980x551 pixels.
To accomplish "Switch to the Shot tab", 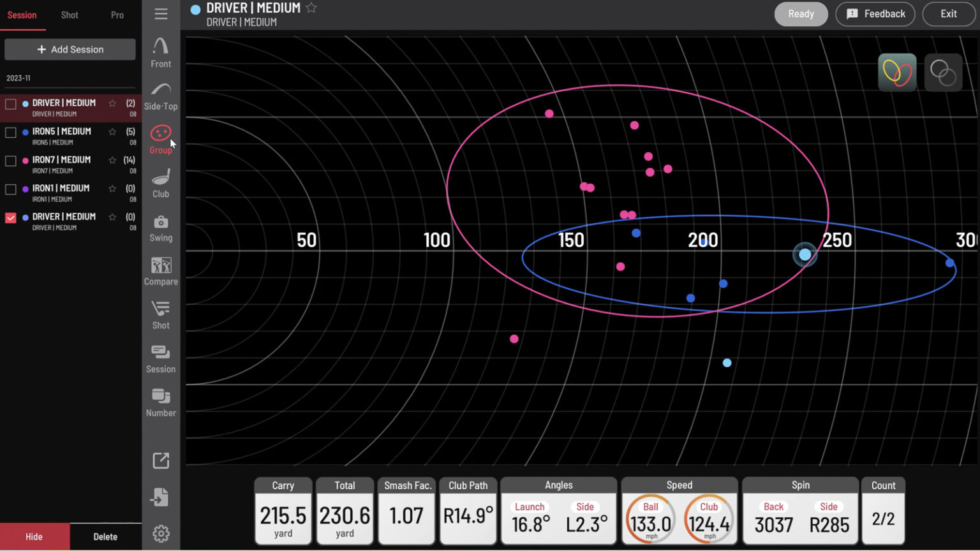I will pyautogui.click(x=70, y=15).
